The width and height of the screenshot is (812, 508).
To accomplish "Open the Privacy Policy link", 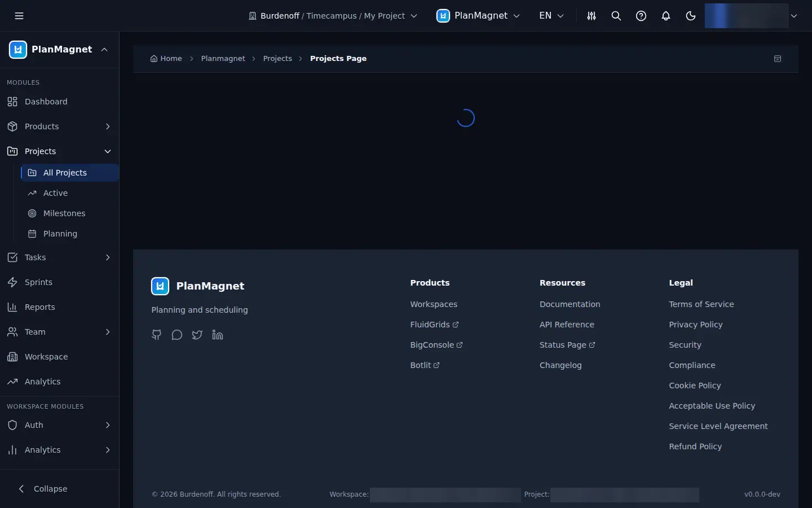I will (x=695, y=325).
